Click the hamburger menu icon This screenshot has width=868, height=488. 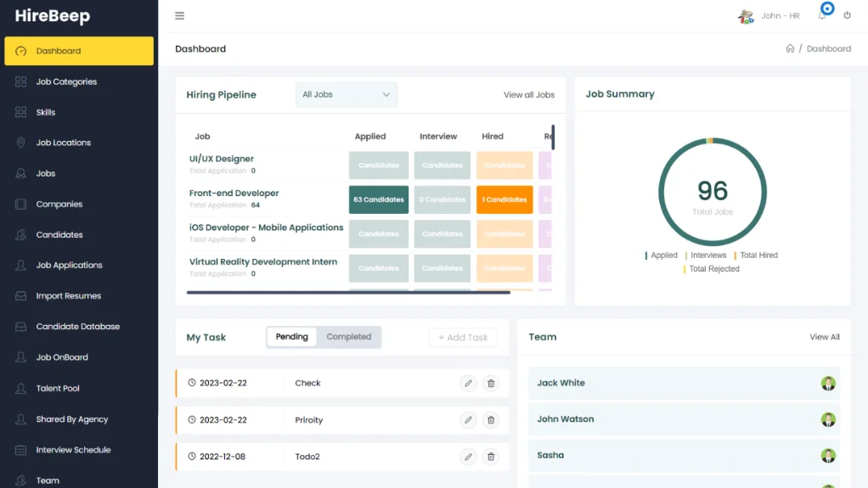179,16
